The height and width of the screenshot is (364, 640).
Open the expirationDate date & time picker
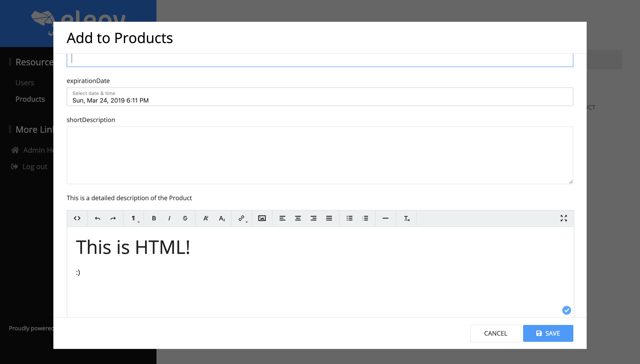pos(320,97)
